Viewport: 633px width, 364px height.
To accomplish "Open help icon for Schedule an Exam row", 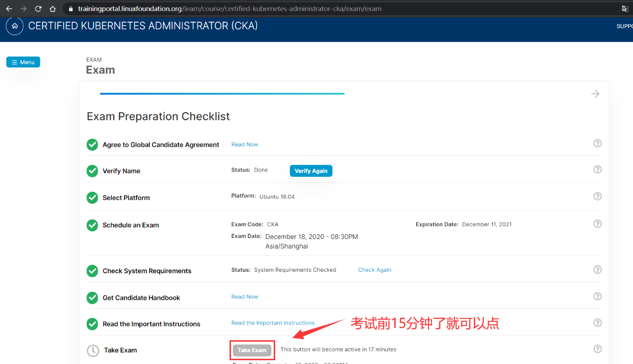I will pyautogui.click(x=598, y=224).
